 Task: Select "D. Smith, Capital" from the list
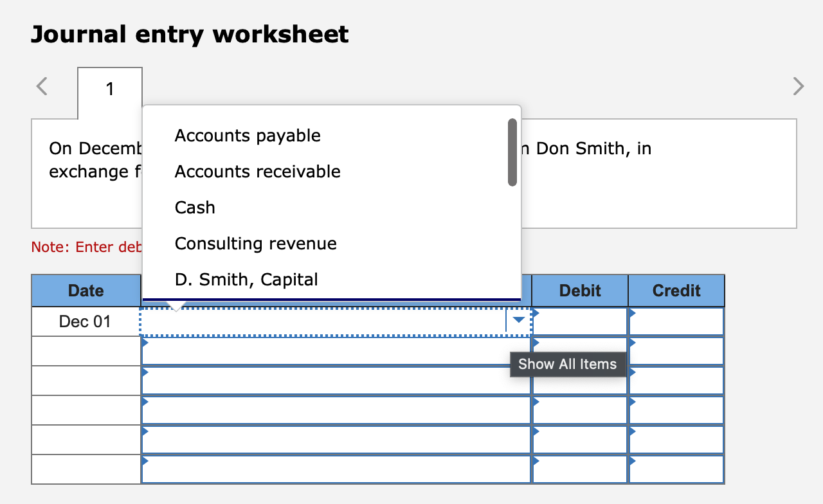(246, 279)
